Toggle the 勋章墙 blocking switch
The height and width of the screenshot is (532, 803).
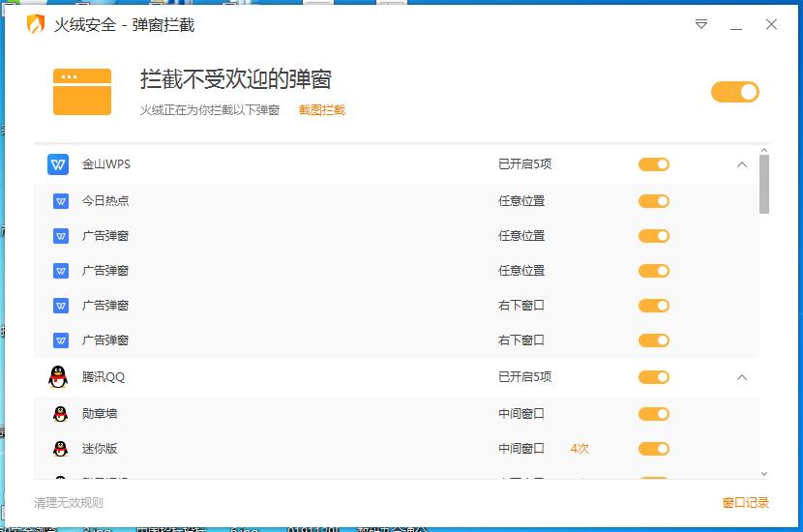pyautogui.click(x=654, y=414)
